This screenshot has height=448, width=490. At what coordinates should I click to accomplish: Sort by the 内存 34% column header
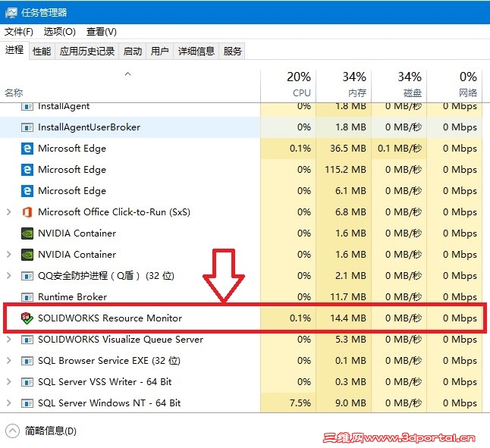tap(344, 86)
